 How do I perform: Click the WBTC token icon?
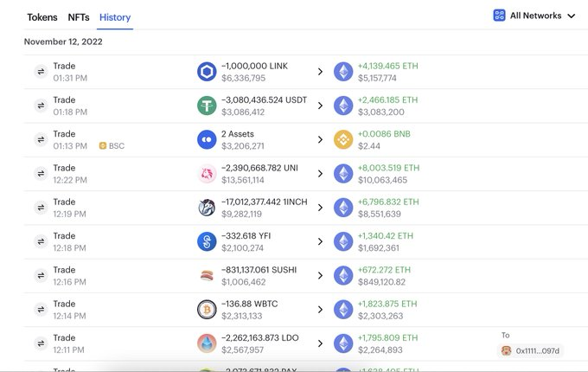click(x=207, y=310)
